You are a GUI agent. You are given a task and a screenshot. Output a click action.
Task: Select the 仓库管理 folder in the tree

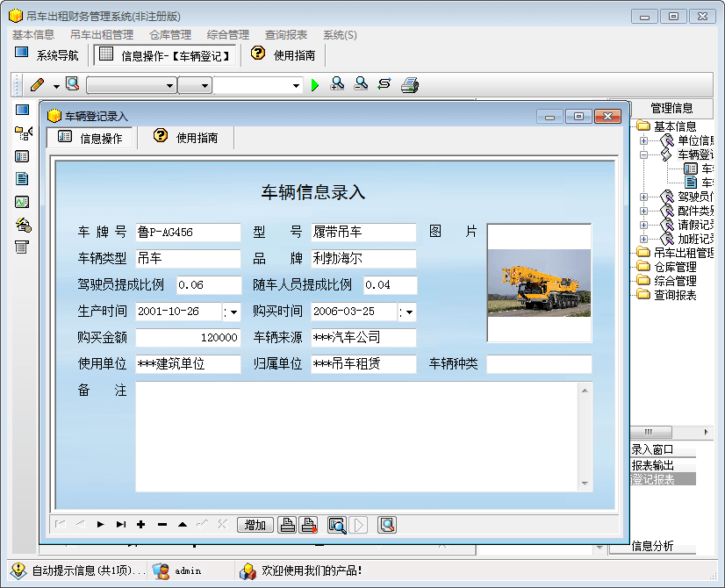674,267
